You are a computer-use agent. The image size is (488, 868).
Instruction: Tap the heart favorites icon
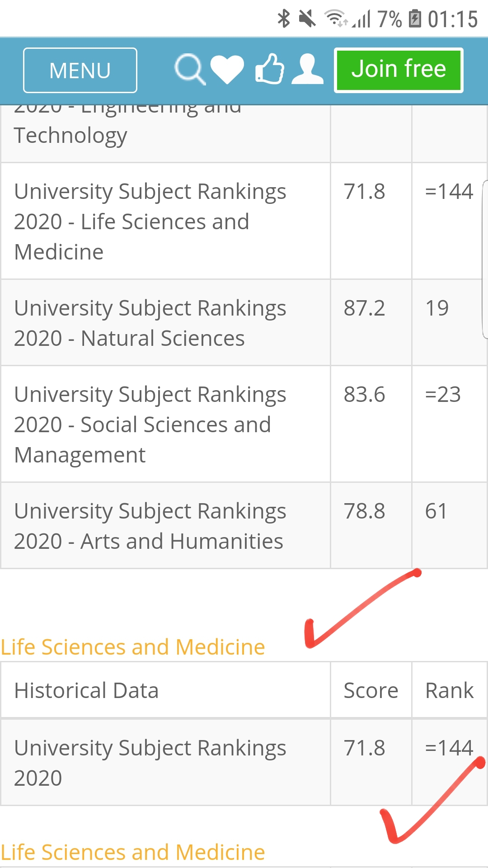[x=227, y=70]
